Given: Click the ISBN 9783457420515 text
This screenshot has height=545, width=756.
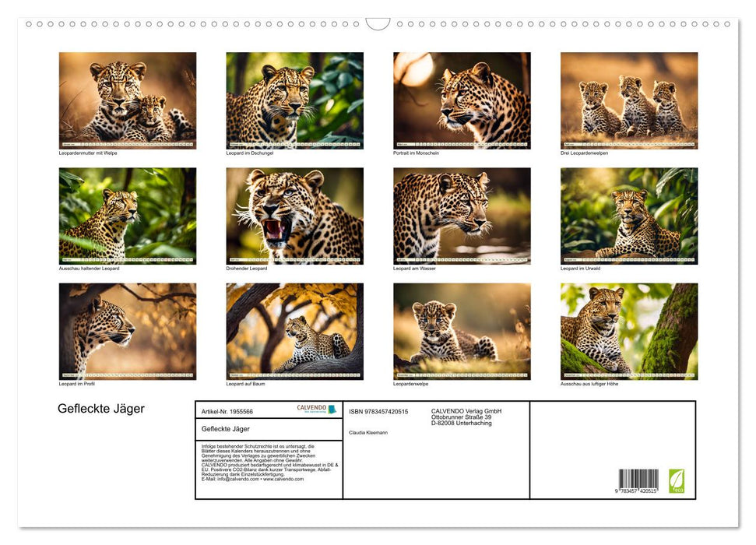Looking at the screenshot, I should click(x=378, y=411).
